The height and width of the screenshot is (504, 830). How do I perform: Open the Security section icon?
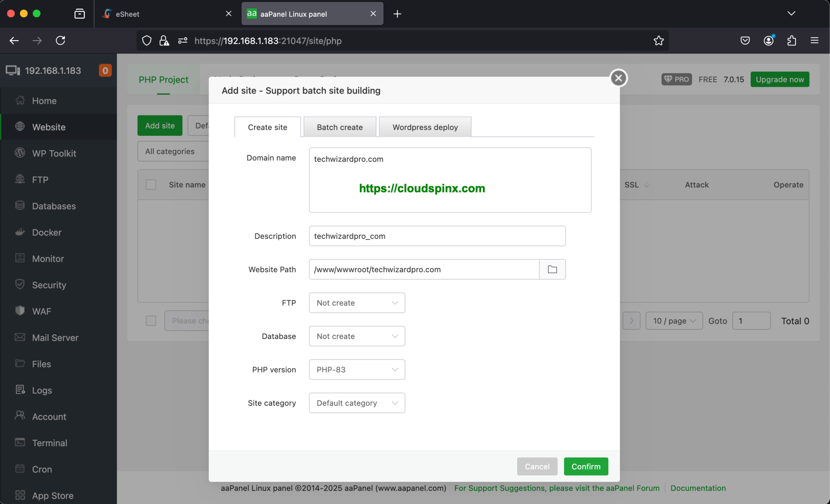(x=19, y=284)
